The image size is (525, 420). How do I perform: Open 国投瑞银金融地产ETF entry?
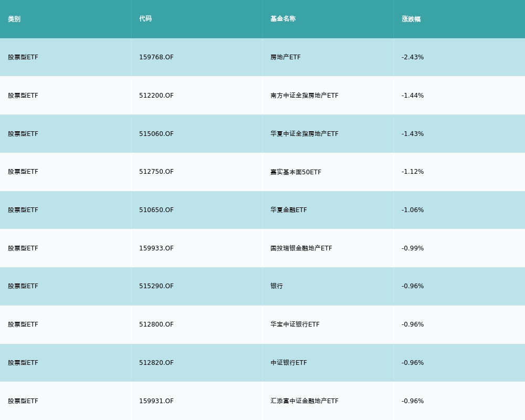pos(301,248)
